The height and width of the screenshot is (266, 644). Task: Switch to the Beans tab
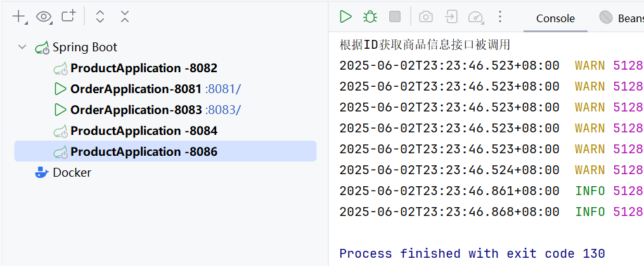tap(624, 18)
